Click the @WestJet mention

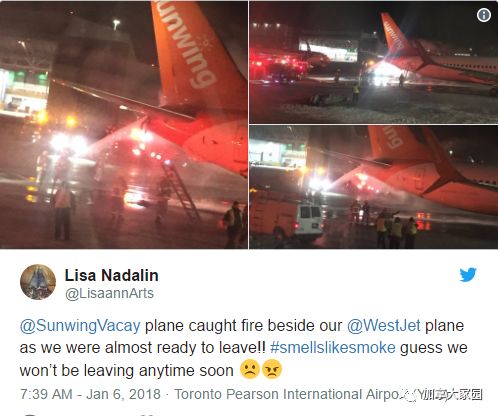pyautogui.click(x=384, y=326)
